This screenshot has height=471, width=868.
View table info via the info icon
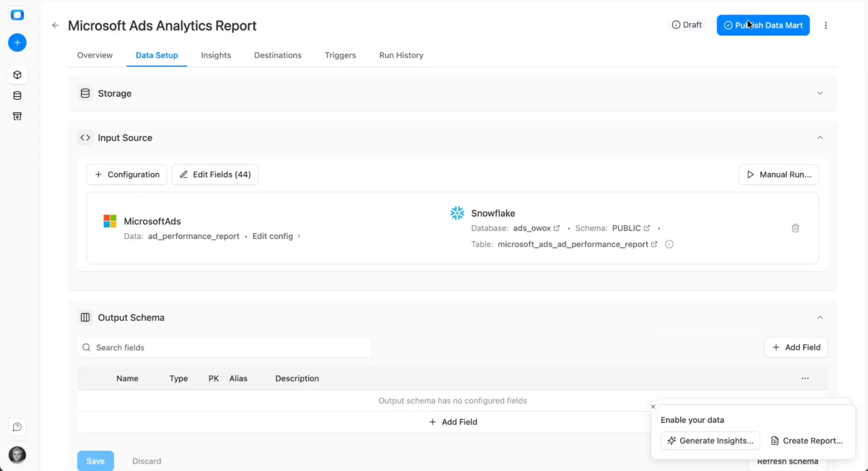pyautogui.click(x=669, y=244)
